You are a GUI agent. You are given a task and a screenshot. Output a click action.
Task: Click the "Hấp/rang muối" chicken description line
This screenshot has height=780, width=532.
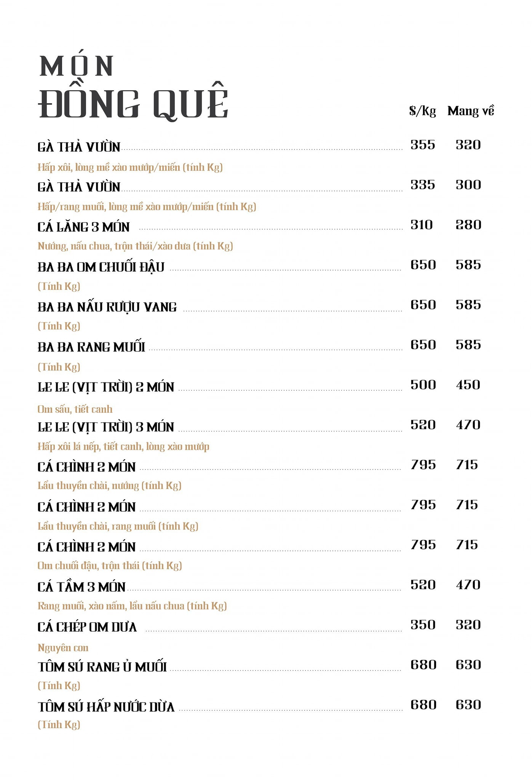coord(147,207)
